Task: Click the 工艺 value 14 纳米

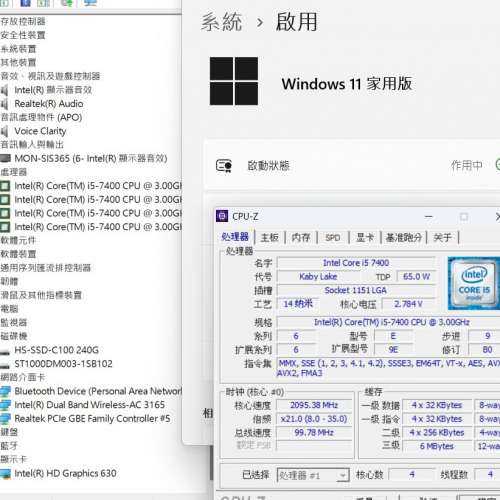Action: point(298,304)
